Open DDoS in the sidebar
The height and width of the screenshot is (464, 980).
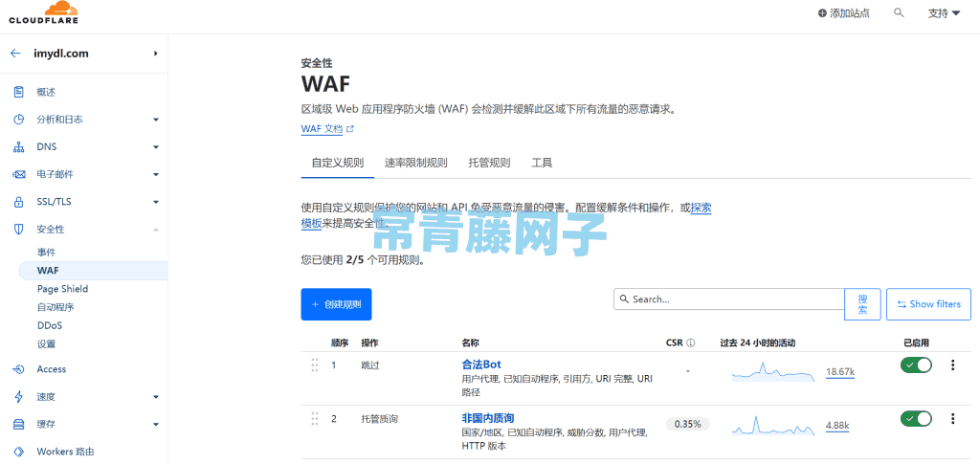pos(50,325)
